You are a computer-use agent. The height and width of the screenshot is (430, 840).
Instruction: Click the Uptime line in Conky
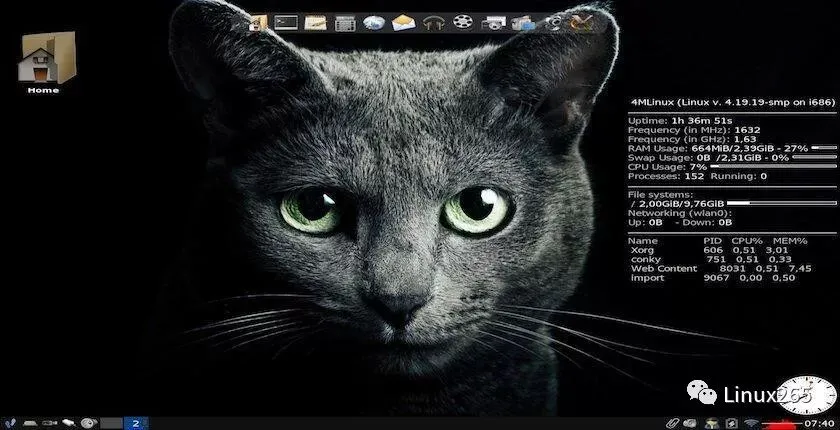[x=680, y=120]
